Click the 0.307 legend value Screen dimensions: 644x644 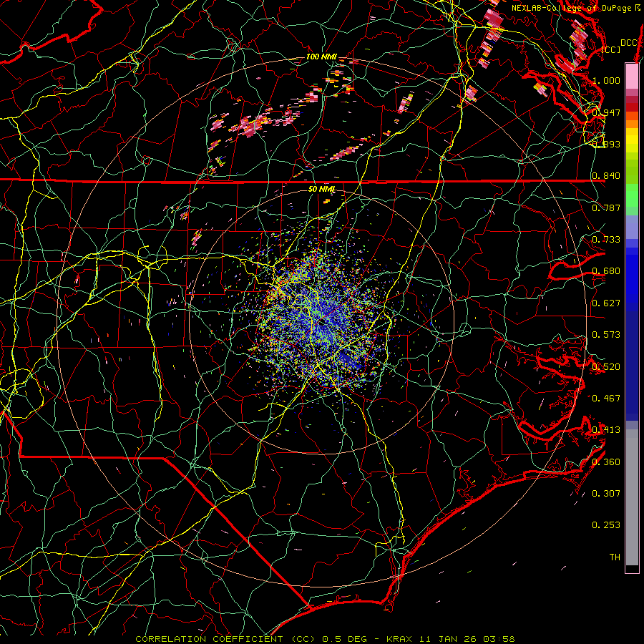(606, 494)
